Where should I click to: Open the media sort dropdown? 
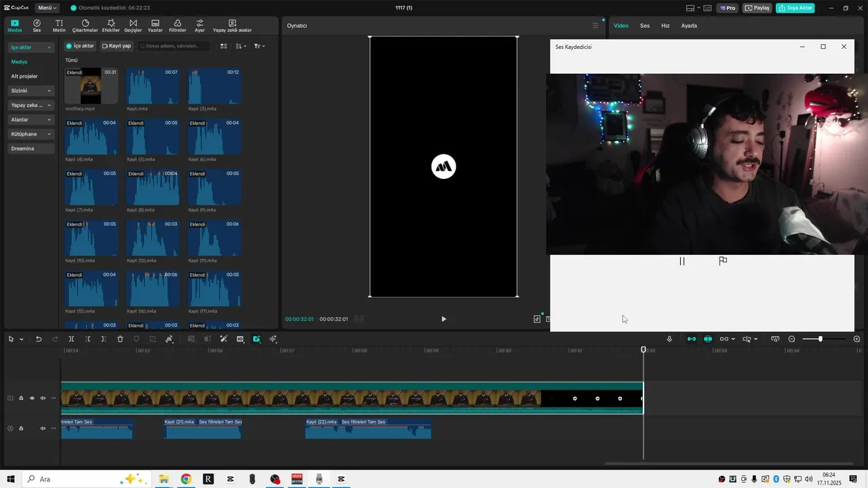[241, 46]
